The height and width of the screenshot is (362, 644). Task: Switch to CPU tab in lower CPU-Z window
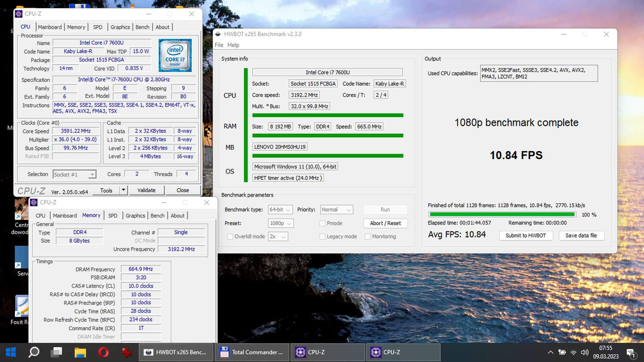pyautogui.click(x=40, y=216)
